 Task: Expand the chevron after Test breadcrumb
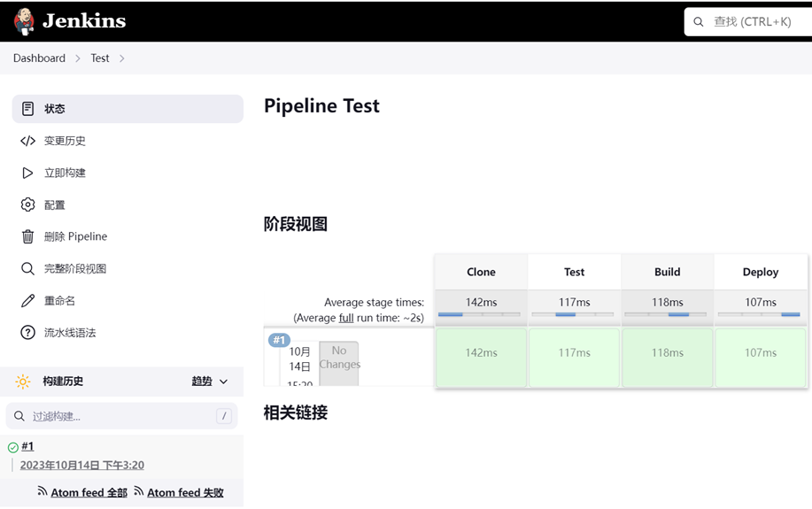(x=121, y=58)
